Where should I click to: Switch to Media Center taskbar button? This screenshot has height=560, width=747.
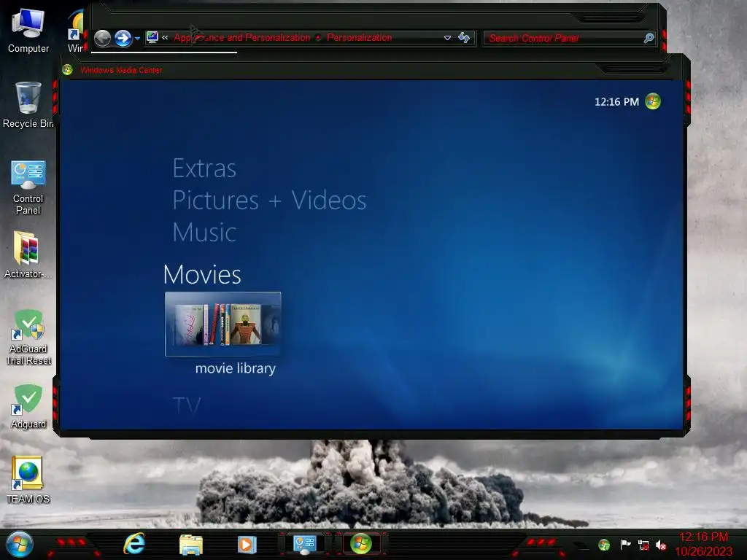(x=360, y=544)
